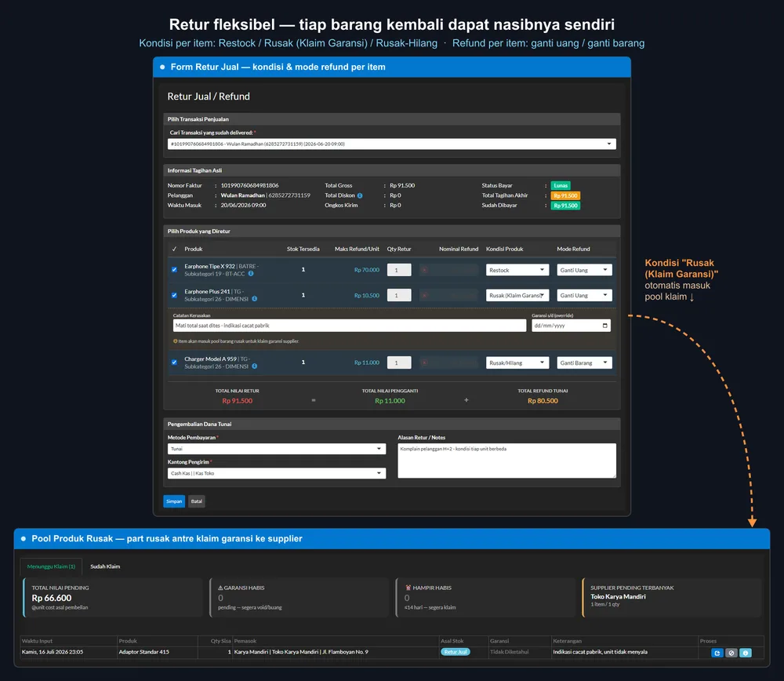784x681 pixels.
Task: Uncheck the Charger Model A 959 checkbox
Action: click(x=174, y=362)
